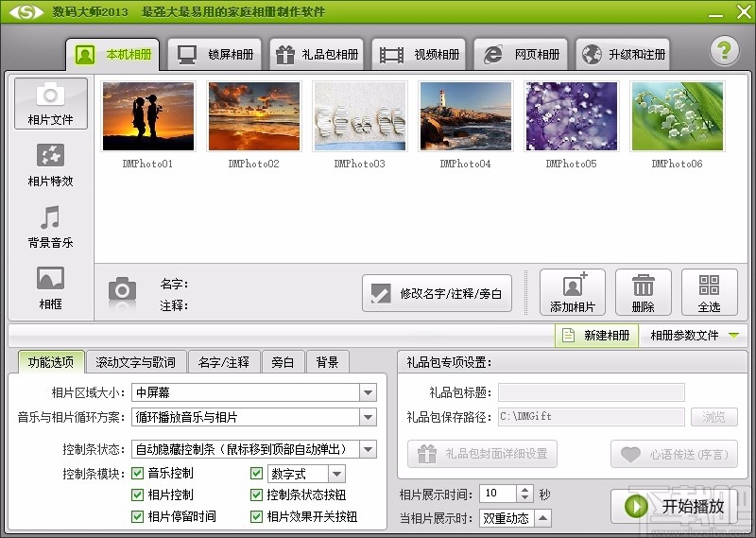
Task: Click 礼品包封面详细设置 button
Action: click(482, 454)
